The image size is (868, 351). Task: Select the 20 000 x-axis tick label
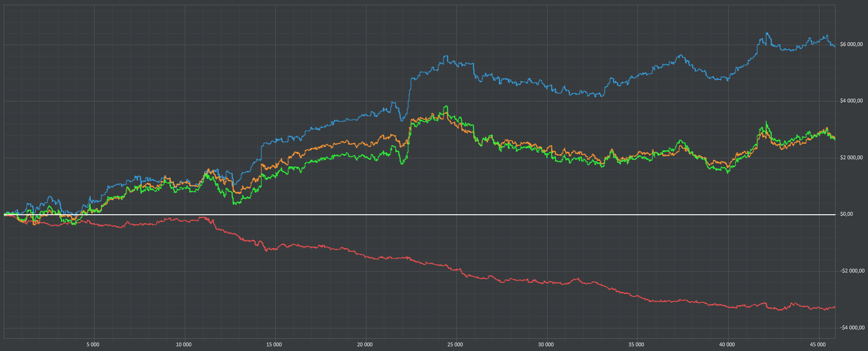click(365, 345)
